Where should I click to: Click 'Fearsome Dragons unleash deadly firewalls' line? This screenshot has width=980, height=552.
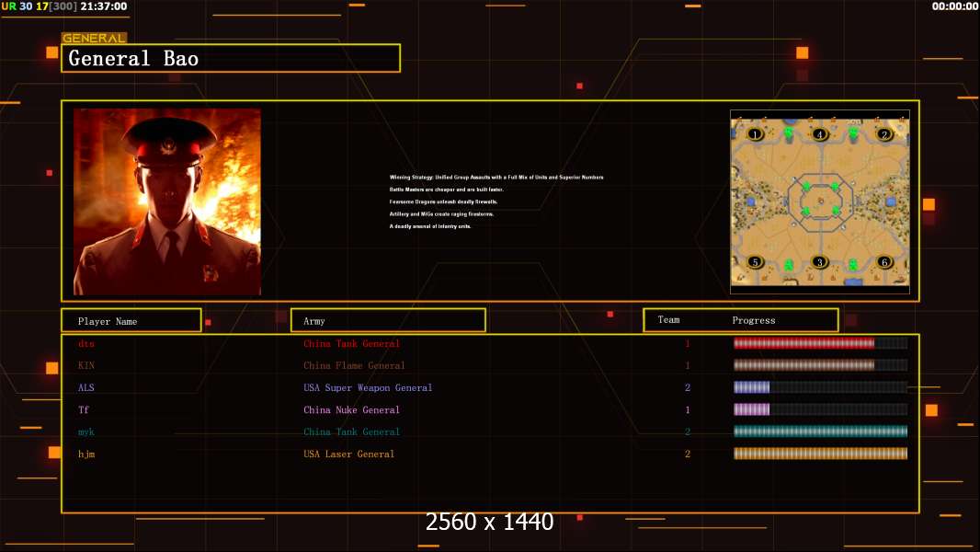(x=443, y=201)
